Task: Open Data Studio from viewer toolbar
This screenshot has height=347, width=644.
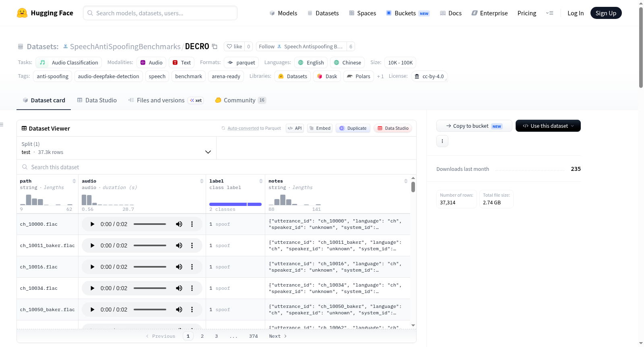Action: (393, 128)
